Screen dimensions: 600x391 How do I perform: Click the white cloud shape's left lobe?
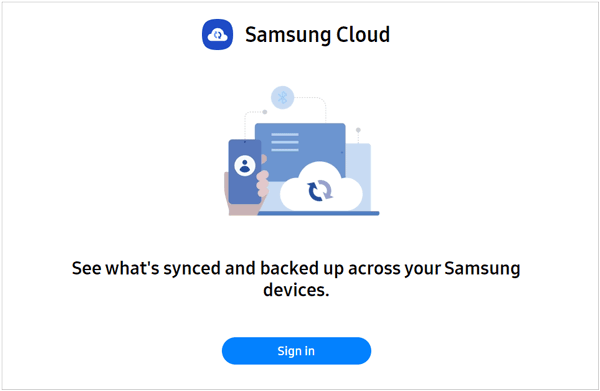293,194
